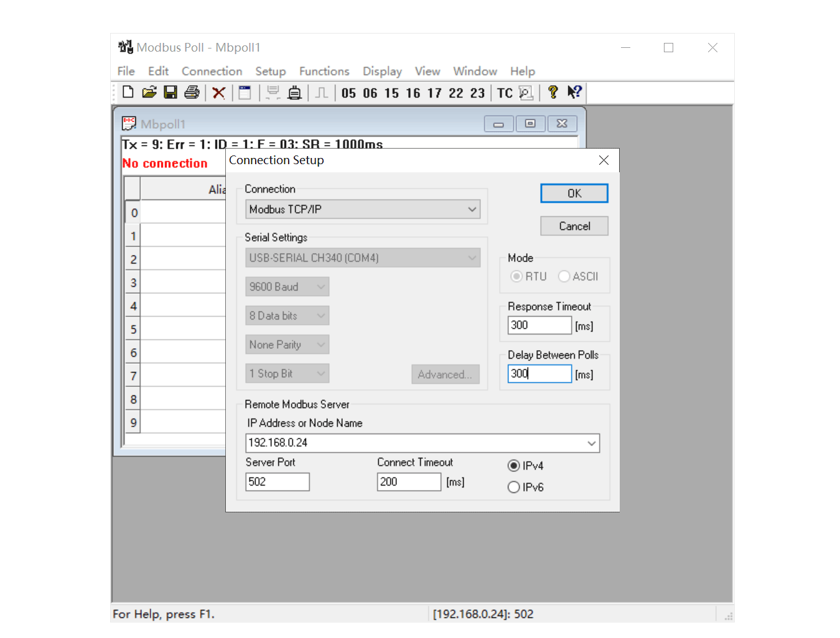Save the current Mbpoll1 document

(x=170, y=92)
